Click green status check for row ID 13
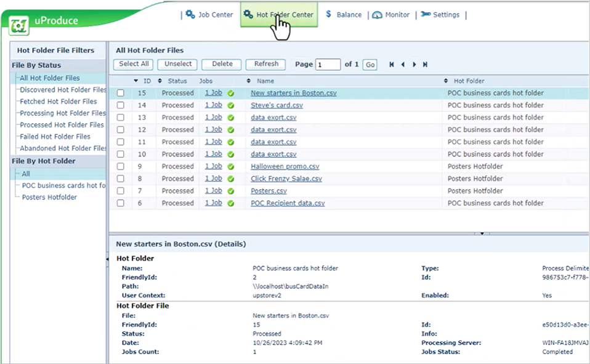This screenshot has height=364, width=590. [x=231, y=118]
